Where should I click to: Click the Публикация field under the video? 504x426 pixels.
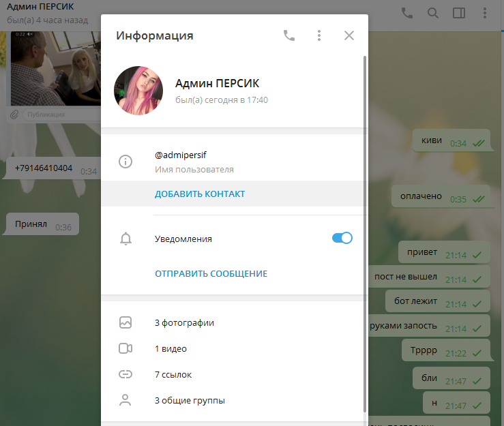[x=61, y=115]
